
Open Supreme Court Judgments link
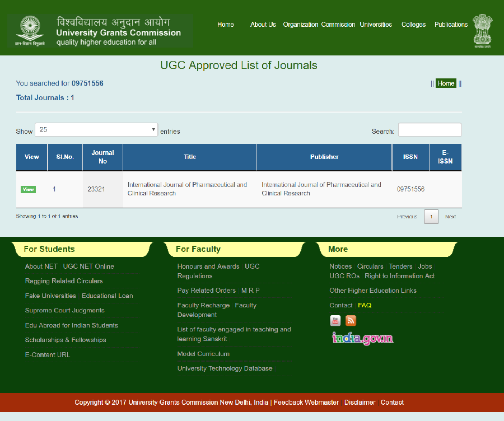point(64,310)
